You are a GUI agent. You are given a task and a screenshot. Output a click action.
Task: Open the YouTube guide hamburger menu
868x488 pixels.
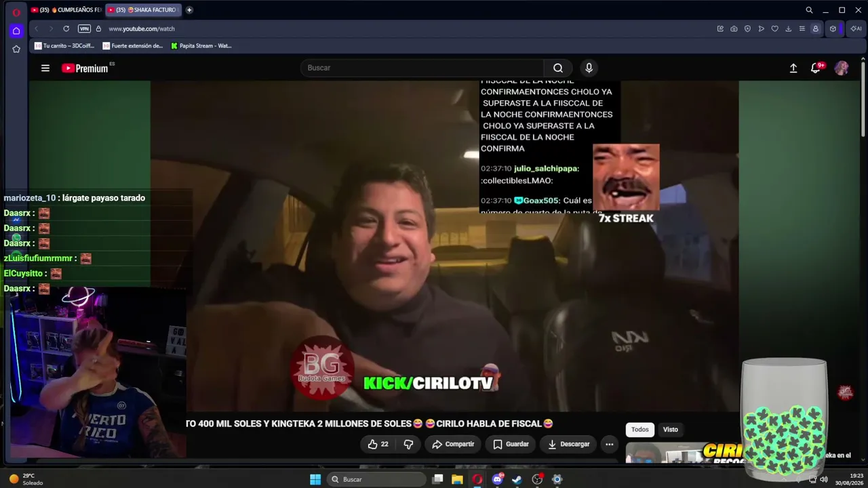[x=45, y=68]
